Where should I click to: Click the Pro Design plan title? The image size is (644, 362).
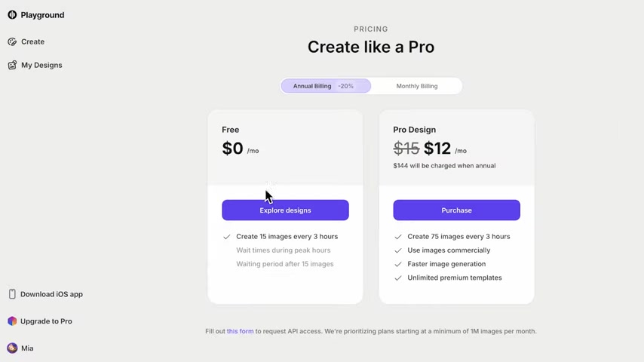(415, 130)
